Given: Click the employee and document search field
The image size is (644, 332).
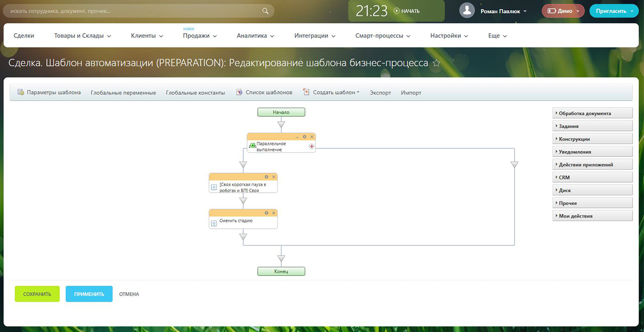Looking at the screenshot, I should click(x=133, y=11).
